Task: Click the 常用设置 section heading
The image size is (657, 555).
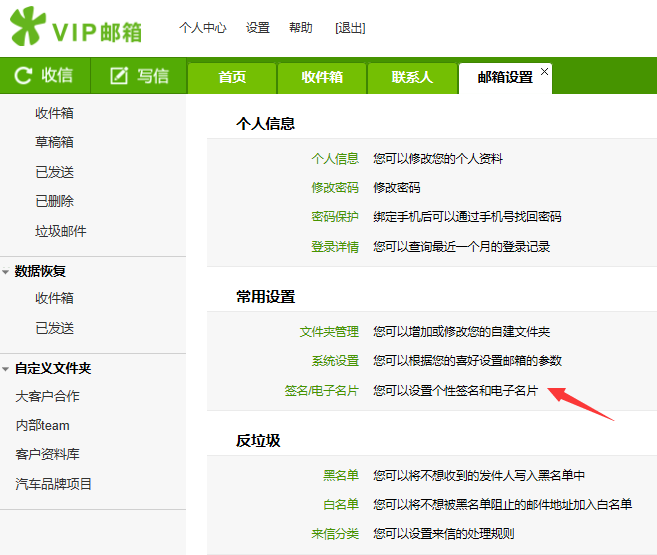Action: click(x=266, y=297)
